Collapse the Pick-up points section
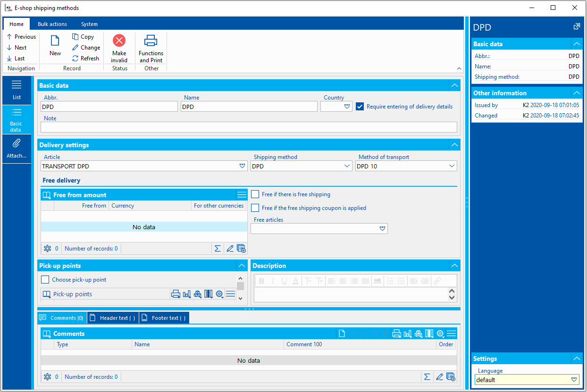Image resolution: width=587 pixels, height=392 pixels. click(241, 266)
